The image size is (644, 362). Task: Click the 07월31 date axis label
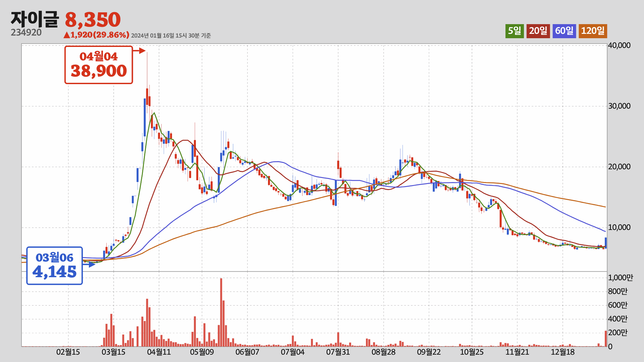point(338,352)
